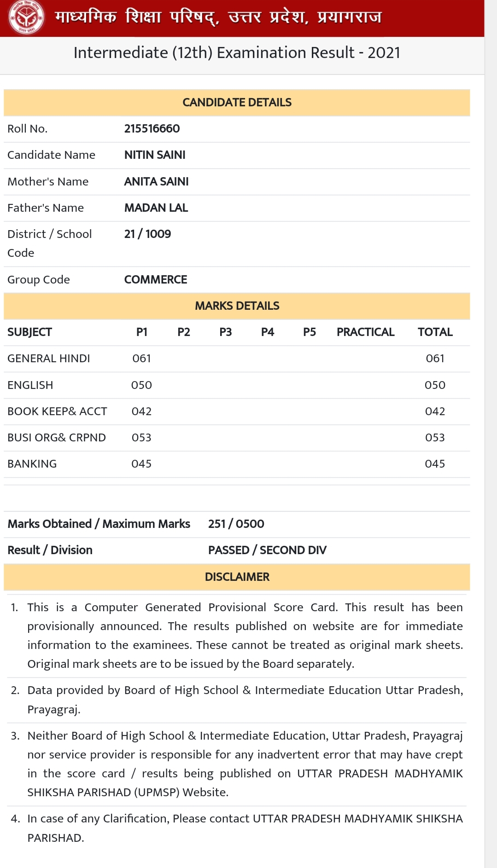Click the marks obtained value 251 / 0500

(236, 524)
